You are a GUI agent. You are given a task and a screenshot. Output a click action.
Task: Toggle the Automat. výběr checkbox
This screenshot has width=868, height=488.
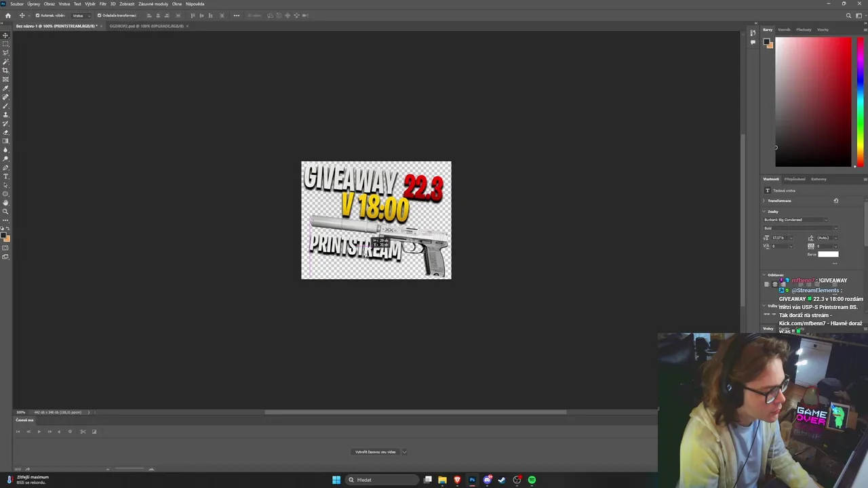(37, 15)
